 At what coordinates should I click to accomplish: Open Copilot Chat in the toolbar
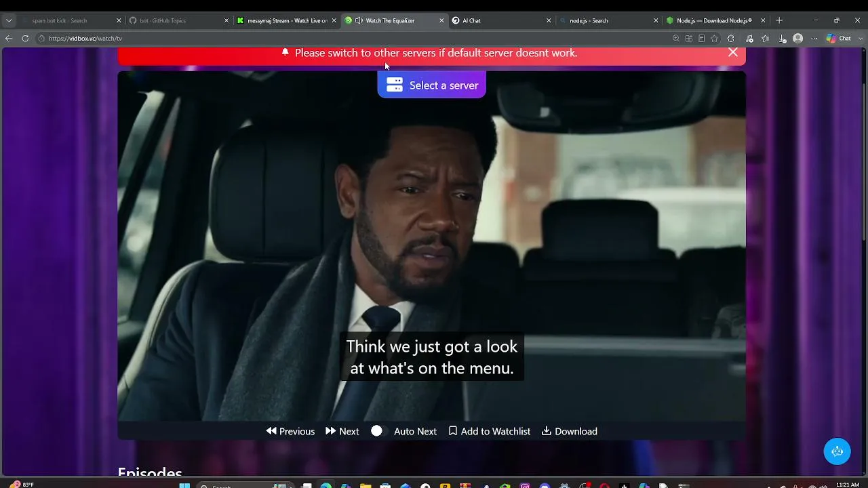point(838,39)
